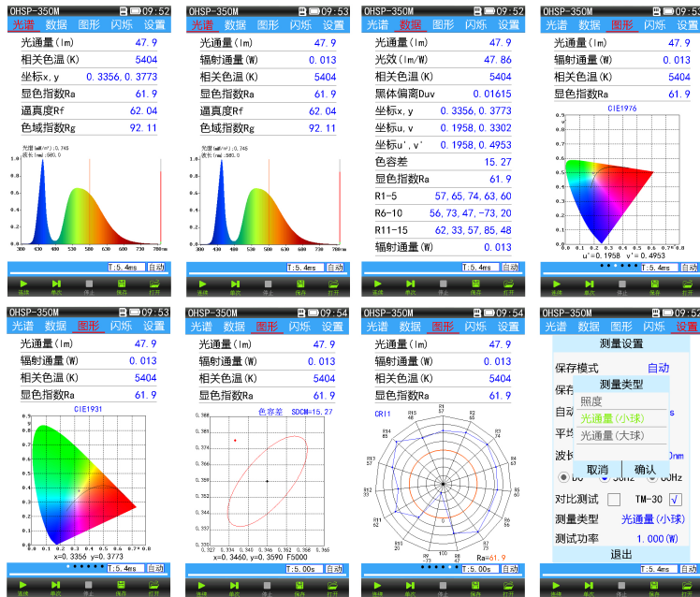Toggle the 对比测试 checkbox in settings

[614, 499]
